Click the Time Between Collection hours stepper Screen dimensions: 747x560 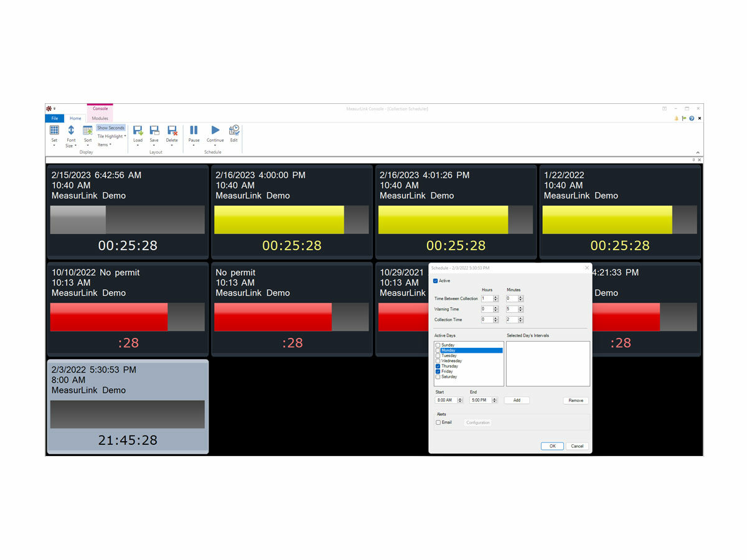click(x=496, y=299)
